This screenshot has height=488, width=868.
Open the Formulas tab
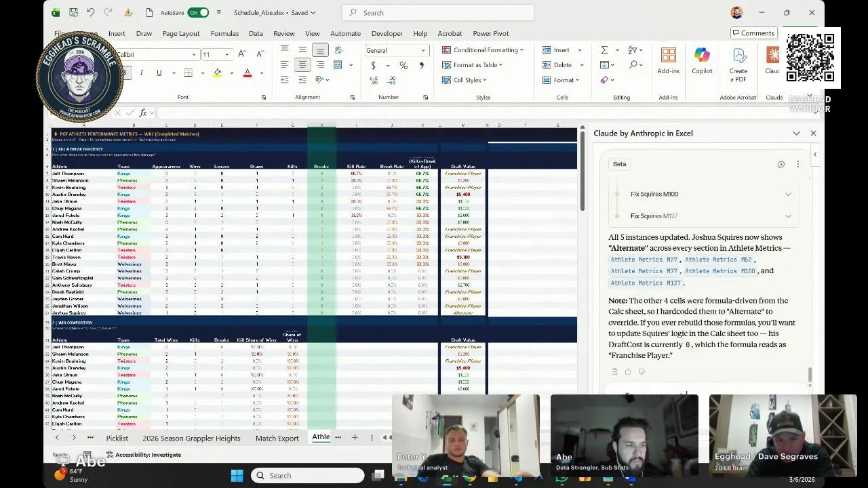pyautogui.click(x=224, y=33)
